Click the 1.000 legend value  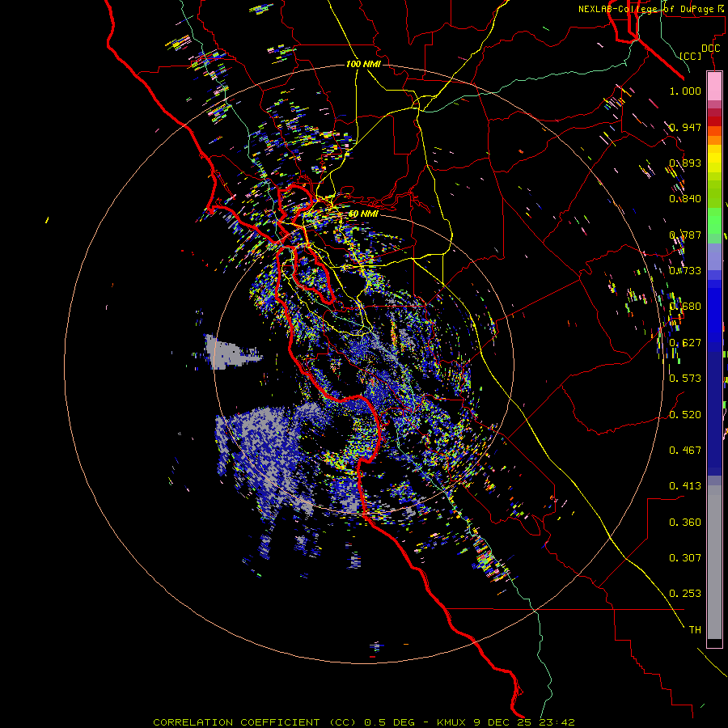[685, 91]
